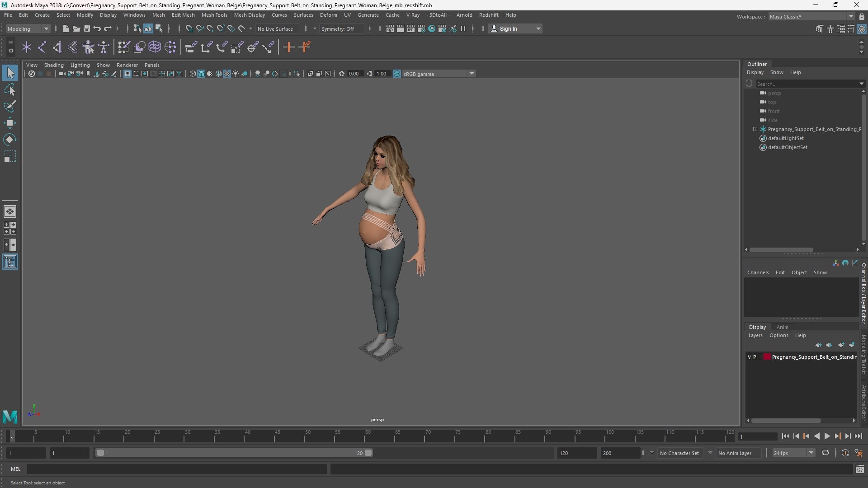Switch to four-view pane layout
The height and width of the screenshot is (488, 868).
pos(10,228)
